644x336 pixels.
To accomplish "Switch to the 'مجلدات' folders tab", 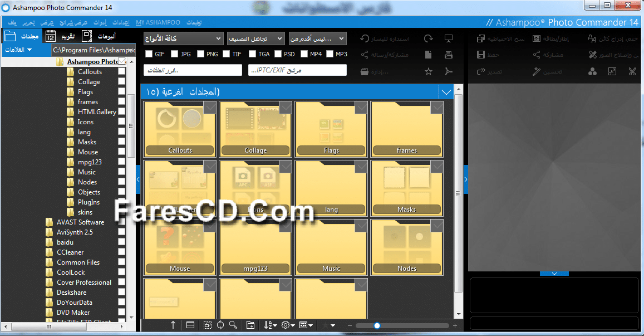I will click(22, 36).
